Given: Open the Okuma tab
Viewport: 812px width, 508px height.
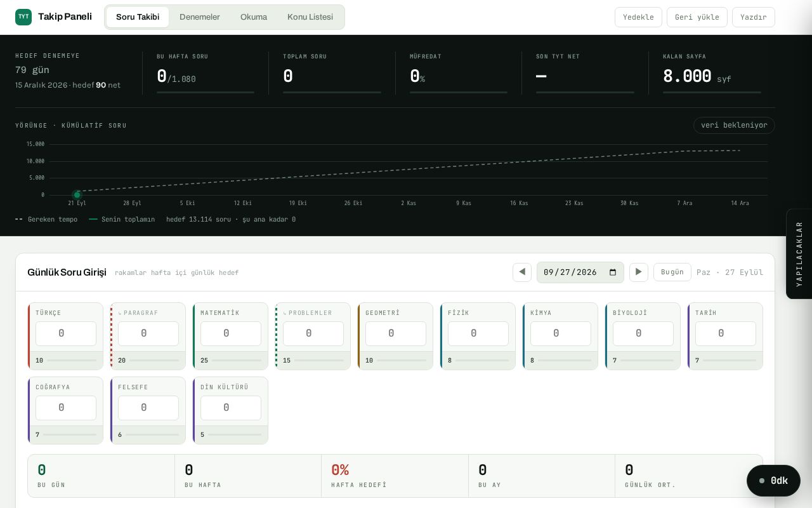Looking at the screenshot, I should (254, 17).
